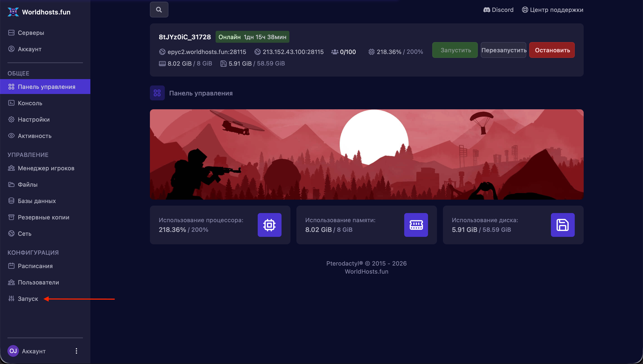Click the server name 8tJYz0iC_31728
The width and height of the screenshot is (643, 364).
[x=185, y=37]
